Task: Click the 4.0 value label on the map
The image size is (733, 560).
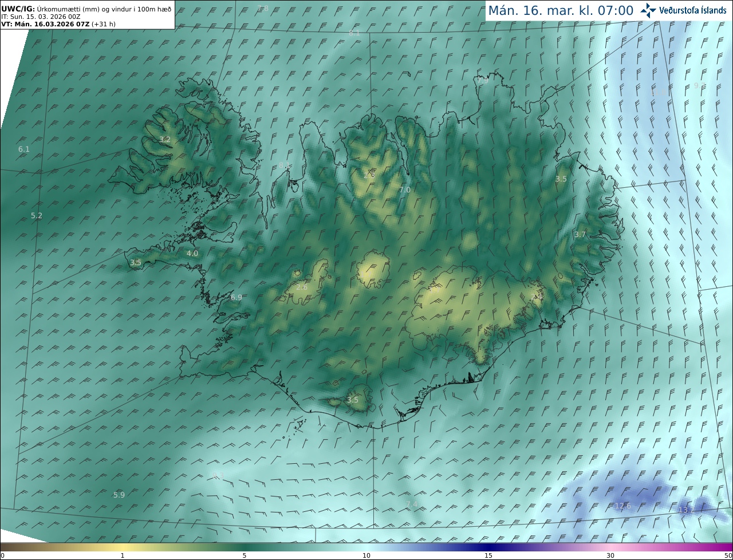Action: pos(192,253)
